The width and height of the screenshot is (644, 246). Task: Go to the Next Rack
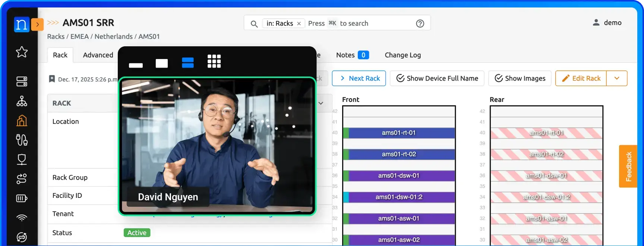(359, 78)
